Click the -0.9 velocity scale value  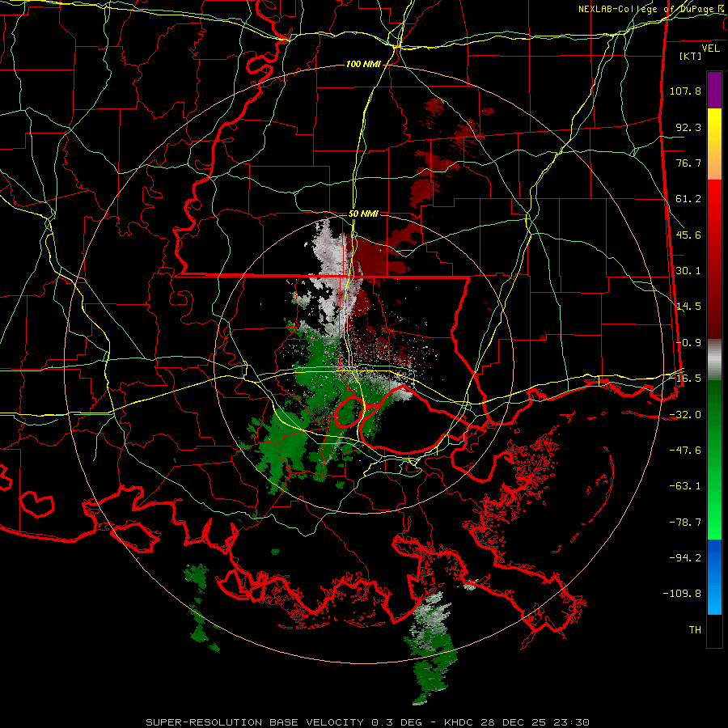point(688,343)
